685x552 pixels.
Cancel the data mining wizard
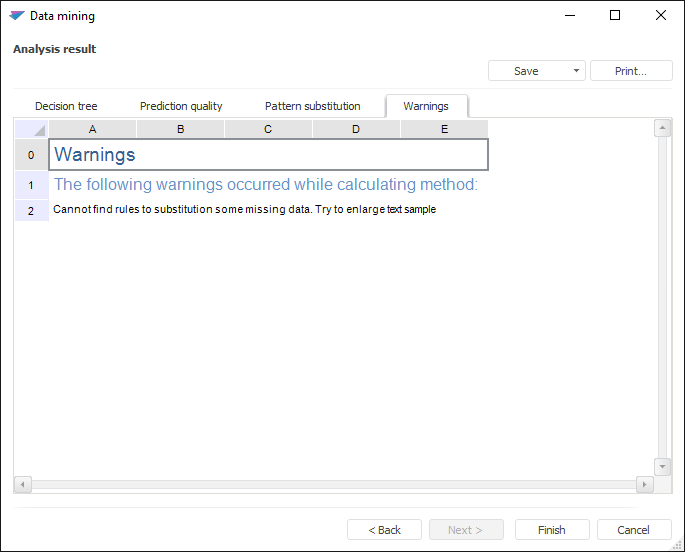[634, 530]
